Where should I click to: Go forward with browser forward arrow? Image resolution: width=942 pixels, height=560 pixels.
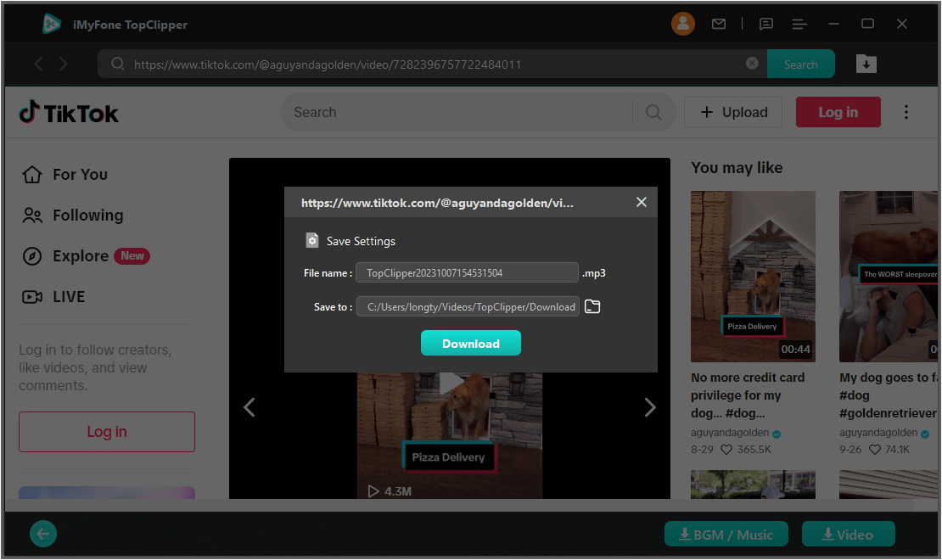(63, 64)
